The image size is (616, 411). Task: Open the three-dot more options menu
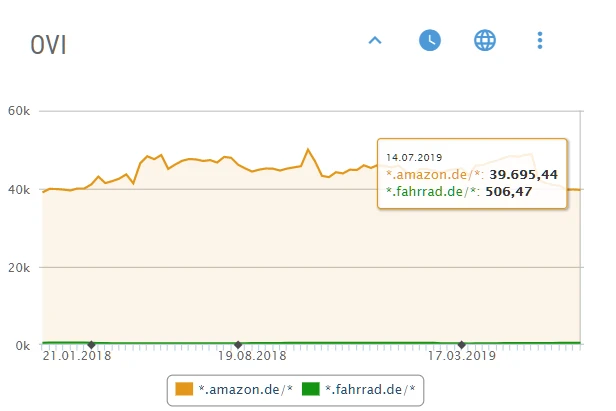pos(540,41)
